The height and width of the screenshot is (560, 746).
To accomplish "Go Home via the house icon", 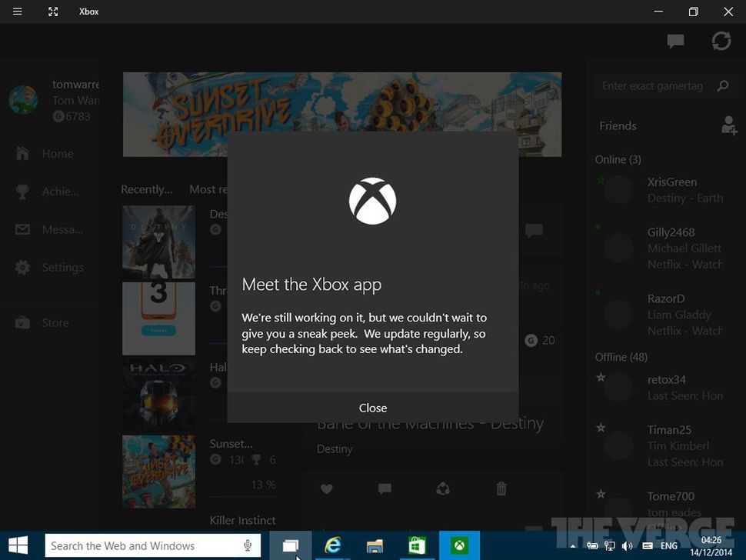I will [x=23, y=153].
